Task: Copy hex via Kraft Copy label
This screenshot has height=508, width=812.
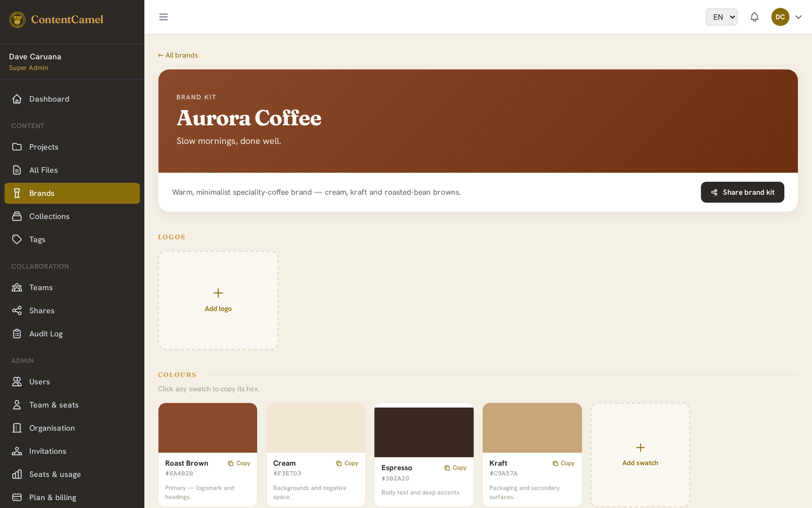Action: click(567, 463)
